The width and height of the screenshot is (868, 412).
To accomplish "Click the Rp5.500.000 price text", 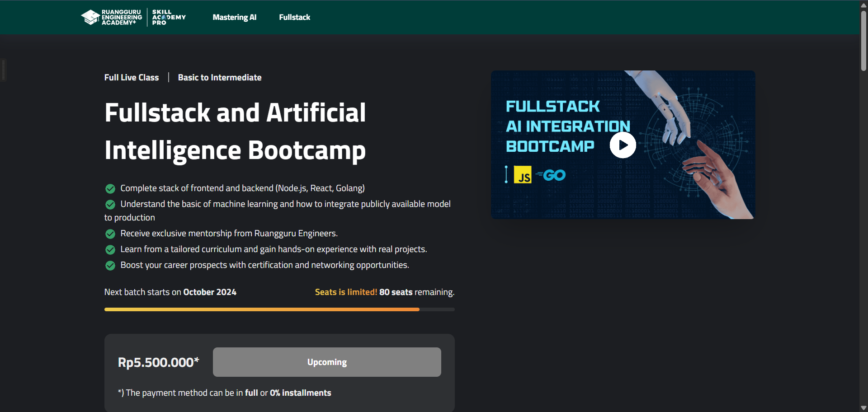I will click(158, 362).
